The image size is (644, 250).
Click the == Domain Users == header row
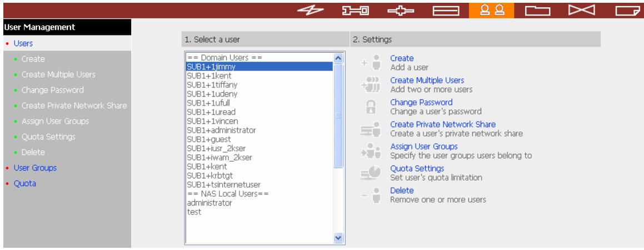click(259, 57)
